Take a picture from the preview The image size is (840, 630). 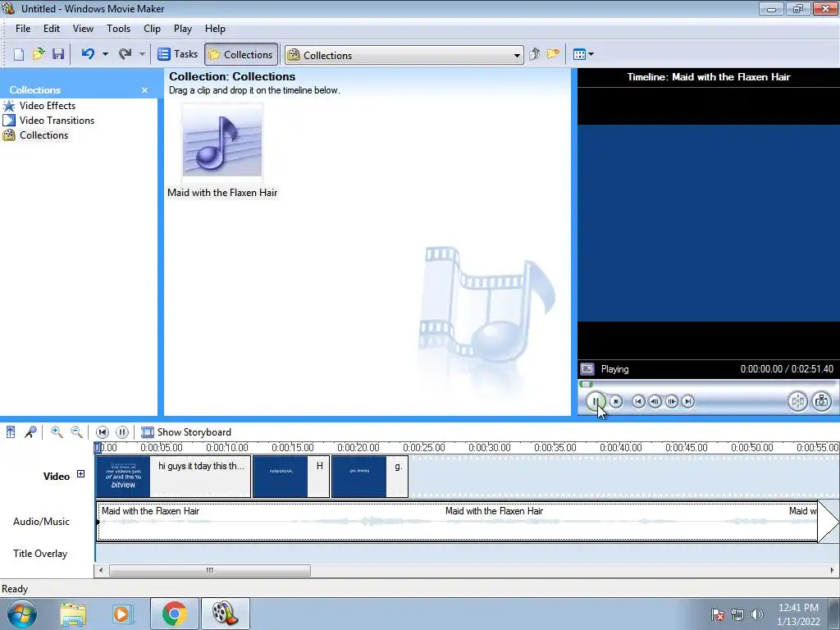[x=822, y=401]
